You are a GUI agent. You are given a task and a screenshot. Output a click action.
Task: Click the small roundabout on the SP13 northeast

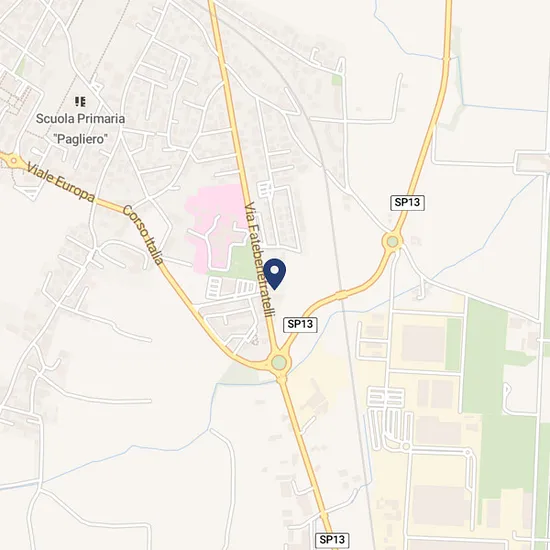coord(393,241)
